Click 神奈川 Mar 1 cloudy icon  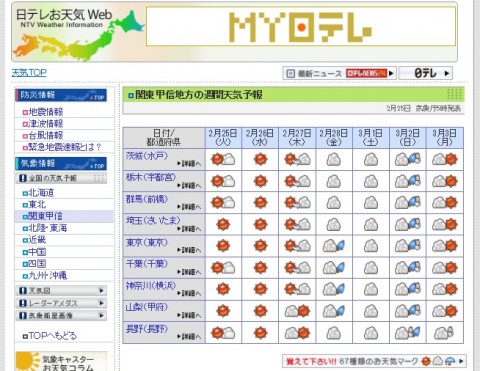click(x=371, y=289)
